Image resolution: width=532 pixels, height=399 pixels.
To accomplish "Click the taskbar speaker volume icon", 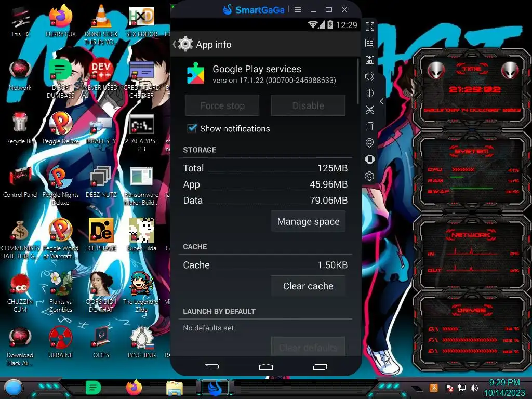I will tap(474, 388).
